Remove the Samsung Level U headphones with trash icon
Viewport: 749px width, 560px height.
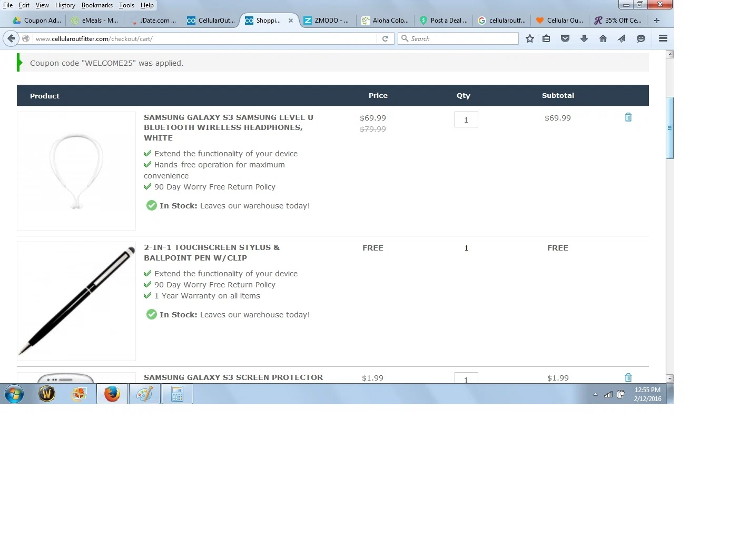point(628,117)
